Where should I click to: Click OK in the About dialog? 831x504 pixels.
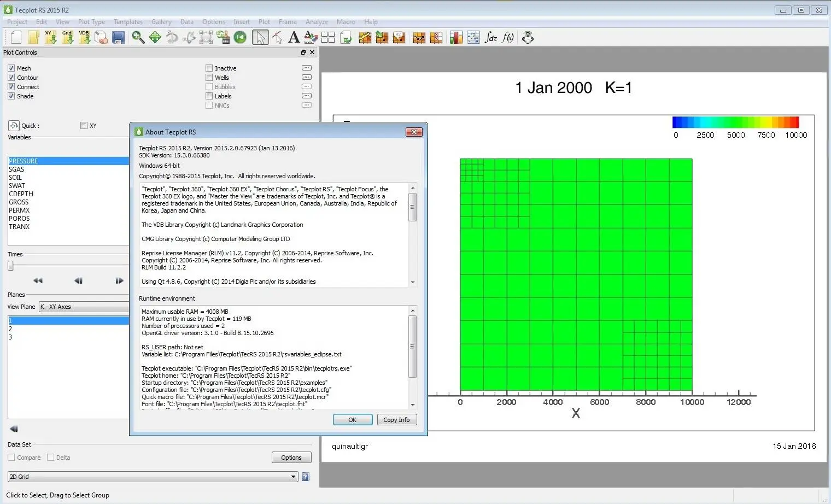[353, 420]
